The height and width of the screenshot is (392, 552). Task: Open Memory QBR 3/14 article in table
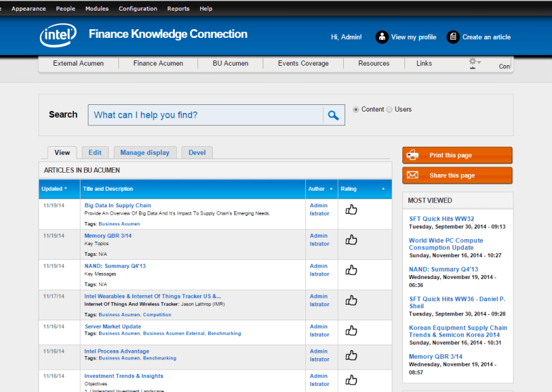pos(108,236)
